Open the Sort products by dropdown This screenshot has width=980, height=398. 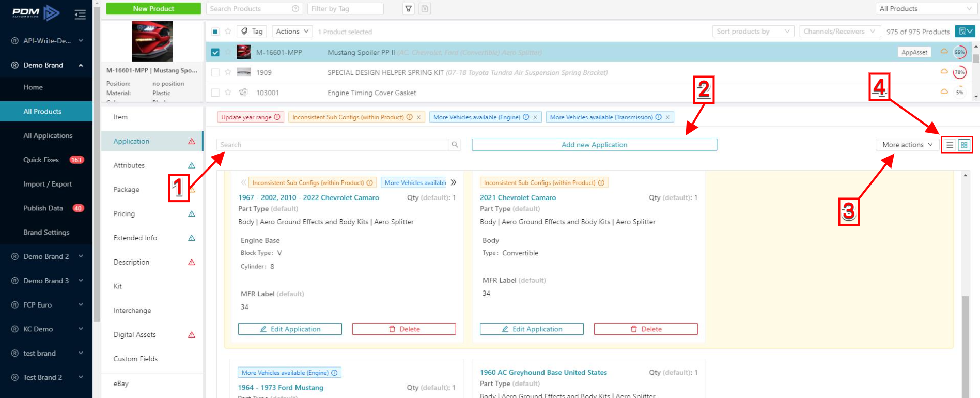753,32
